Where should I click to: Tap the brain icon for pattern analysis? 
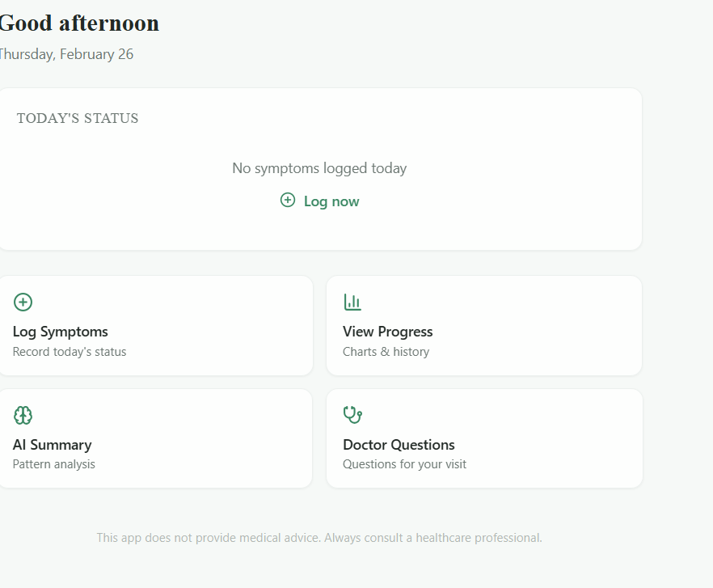click(23, 414)
